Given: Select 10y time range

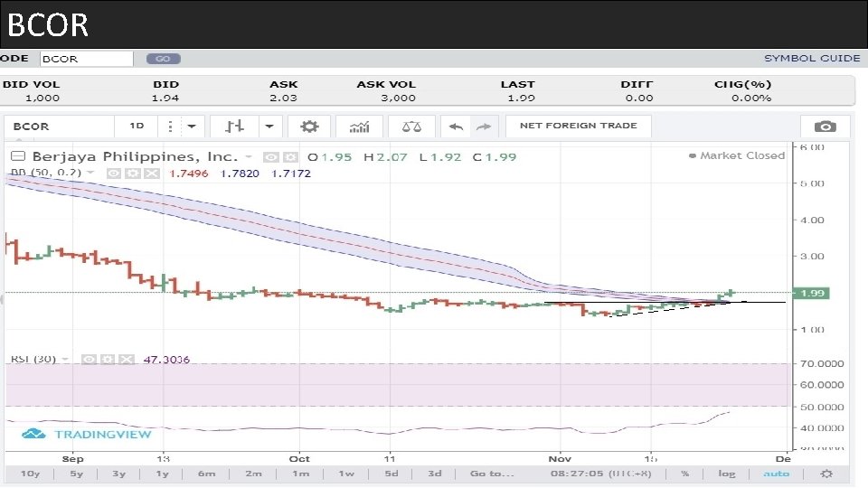Looking at the screenshot, I should (x=30, y=474).
